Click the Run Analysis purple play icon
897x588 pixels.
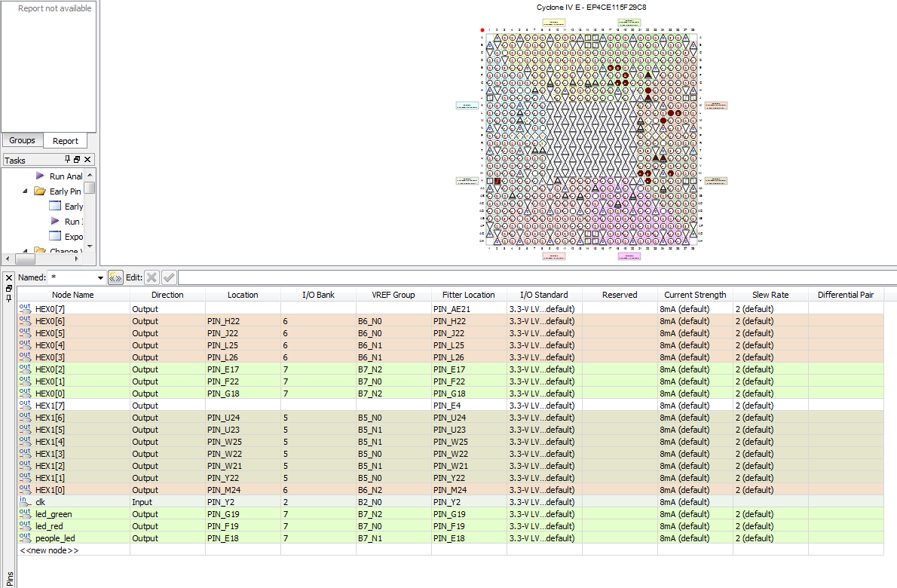pos(40,176)
